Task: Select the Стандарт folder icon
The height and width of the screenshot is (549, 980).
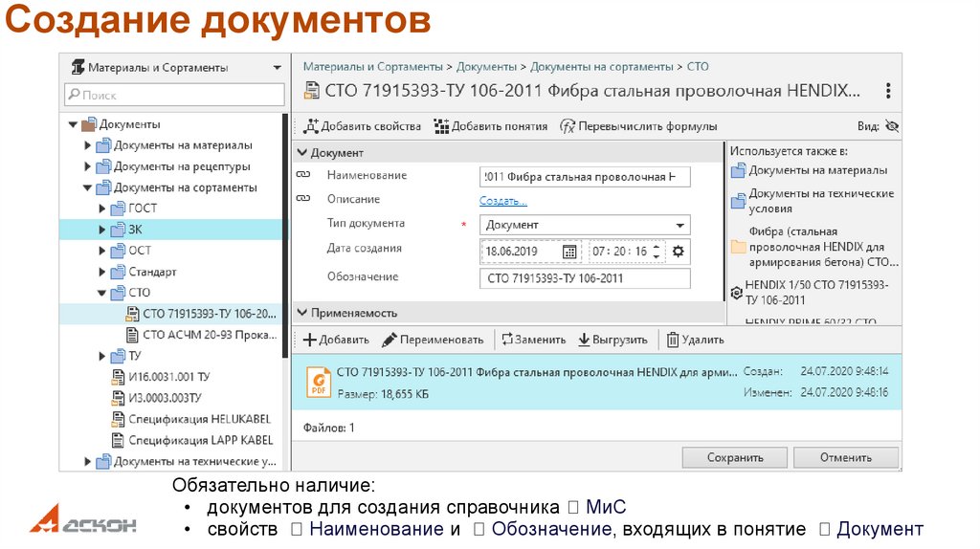Action: tap(118, 272)
